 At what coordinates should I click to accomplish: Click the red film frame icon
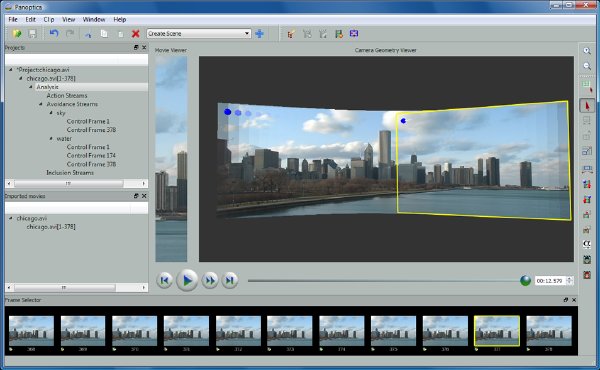[x=587, y=275]
